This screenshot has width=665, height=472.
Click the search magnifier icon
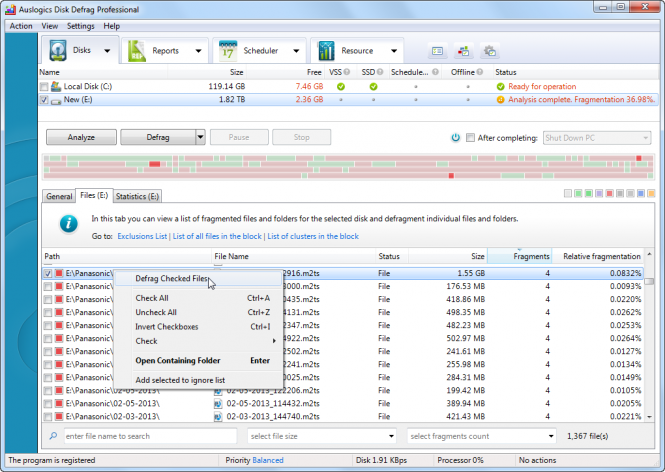tap(53, 436)
